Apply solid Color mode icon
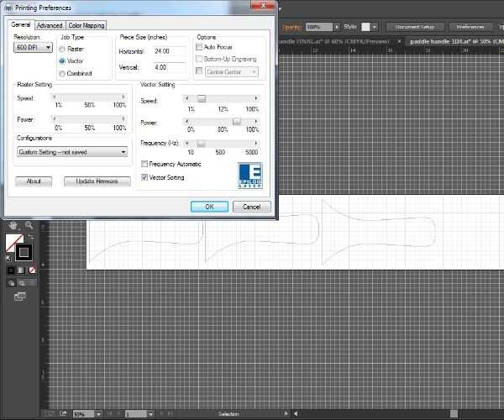The height and width of the screenshot is (420, 504). pyautogui.click(x=11, y=270)
